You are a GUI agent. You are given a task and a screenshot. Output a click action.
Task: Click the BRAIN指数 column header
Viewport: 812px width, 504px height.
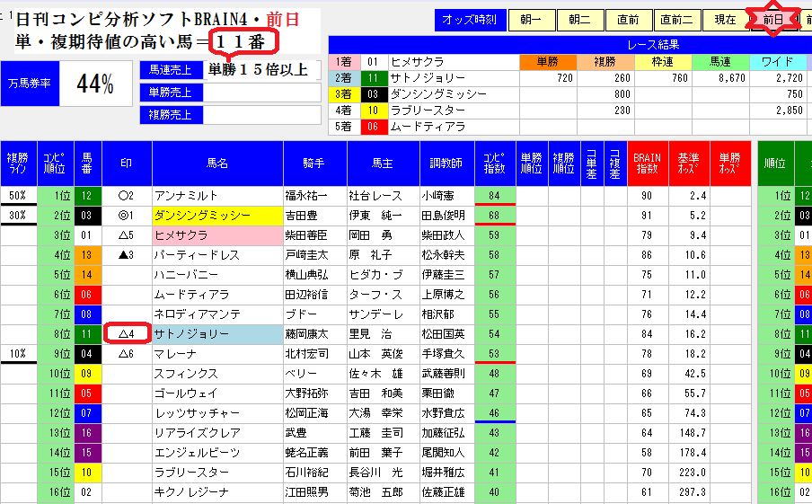tap(648, 164)
